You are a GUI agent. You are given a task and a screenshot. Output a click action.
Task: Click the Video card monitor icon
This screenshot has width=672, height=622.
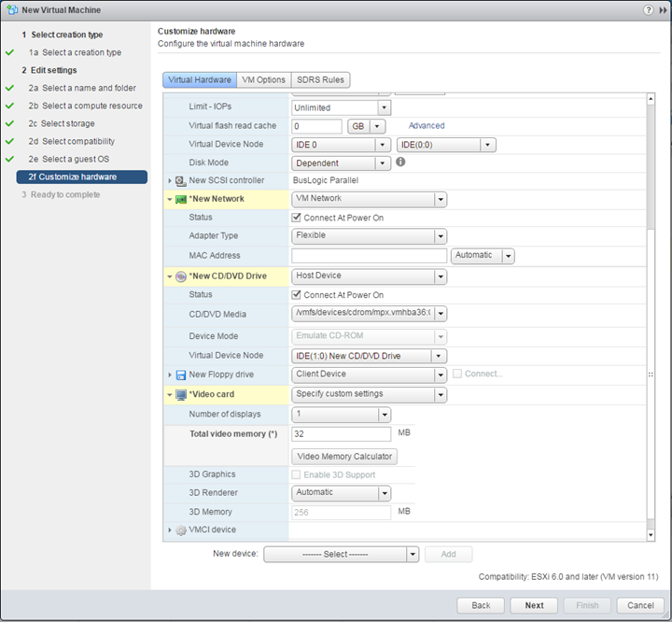[180, 394]
